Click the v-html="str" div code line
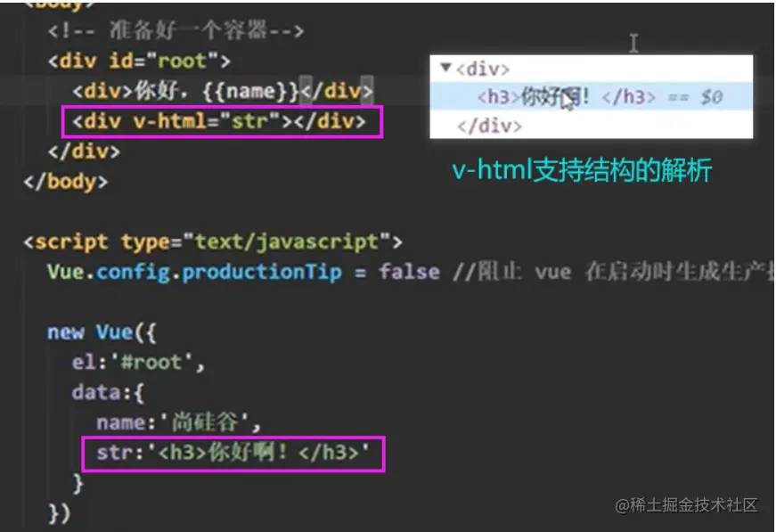Image resolution: width=776 pixels, height=532 pixels. click(x=219, y=121)
